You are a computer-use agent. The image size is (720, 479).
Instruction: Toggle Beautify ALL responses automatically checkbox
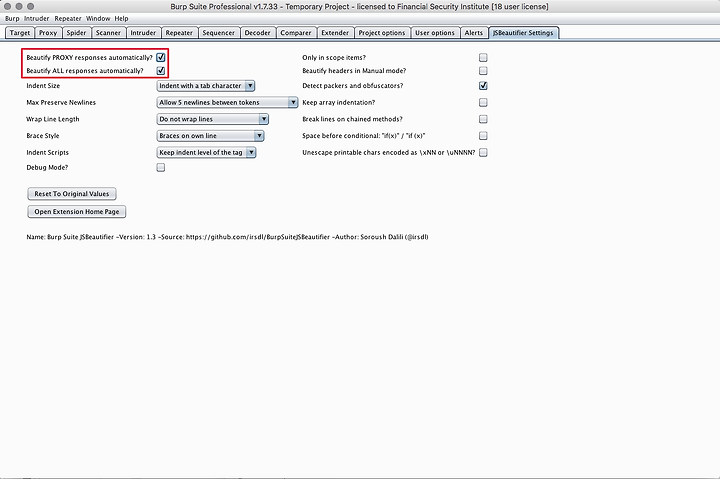tap(161, 71)
